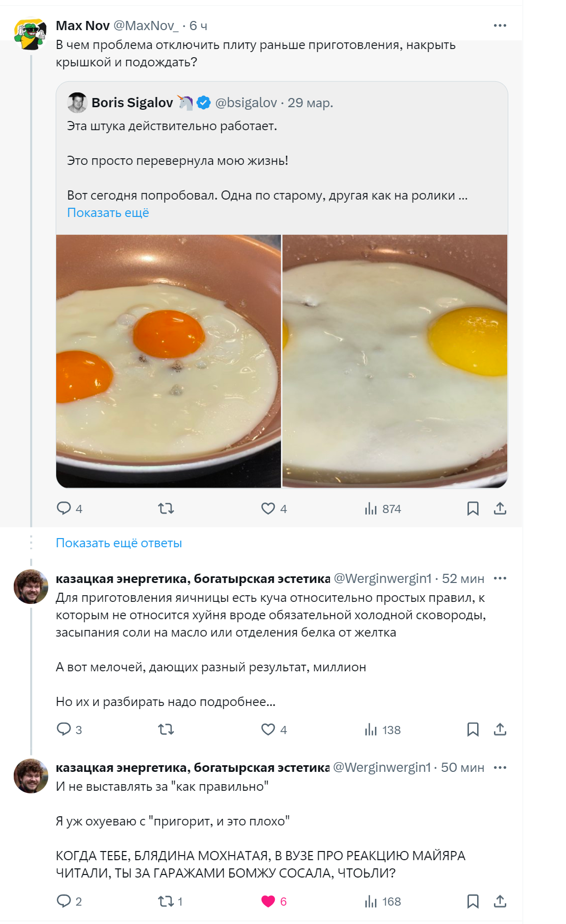Retweet the post with 168 views
The width and height of the screenshot is (566, 924).
(166, 902)
